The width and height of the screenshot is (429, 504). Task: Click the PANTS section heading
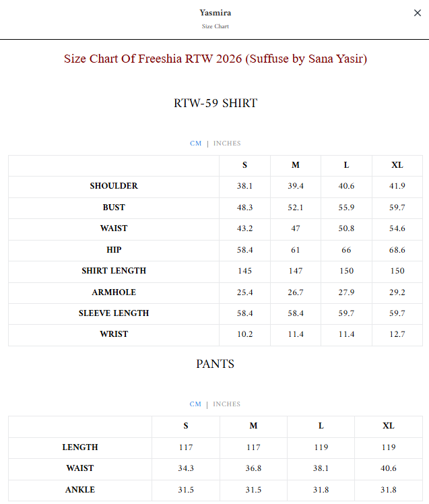pos(216,364)
